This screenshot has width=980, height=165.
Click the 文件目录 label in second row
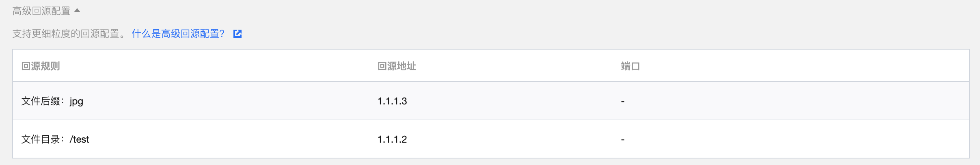tap(41, 139)
